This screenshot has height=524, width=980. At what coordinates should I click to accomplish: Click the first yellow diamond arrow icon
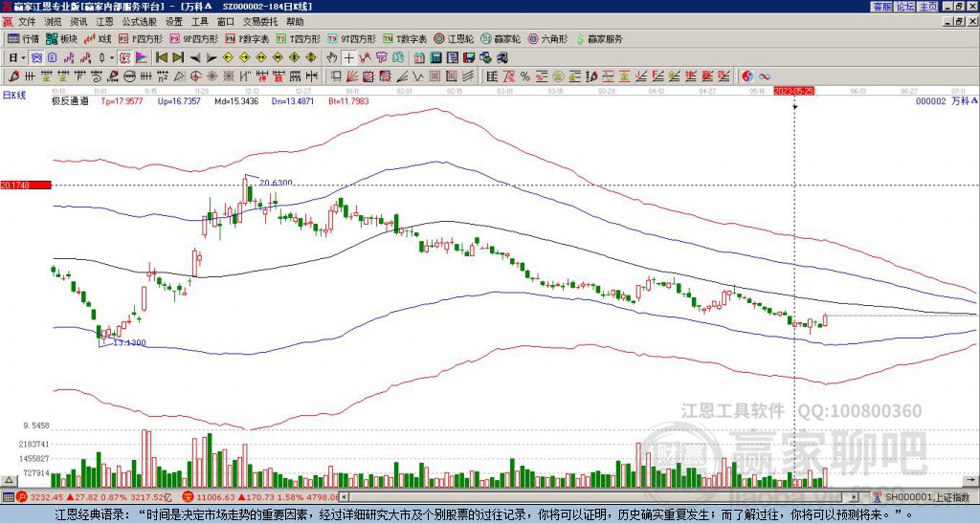[228, 57]
